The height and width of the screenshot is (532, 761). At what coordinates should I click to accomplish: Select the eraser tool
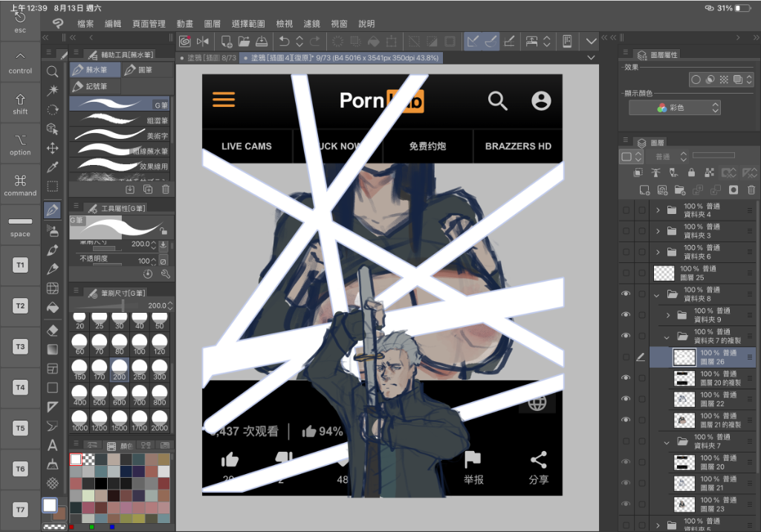coord(53,331)
